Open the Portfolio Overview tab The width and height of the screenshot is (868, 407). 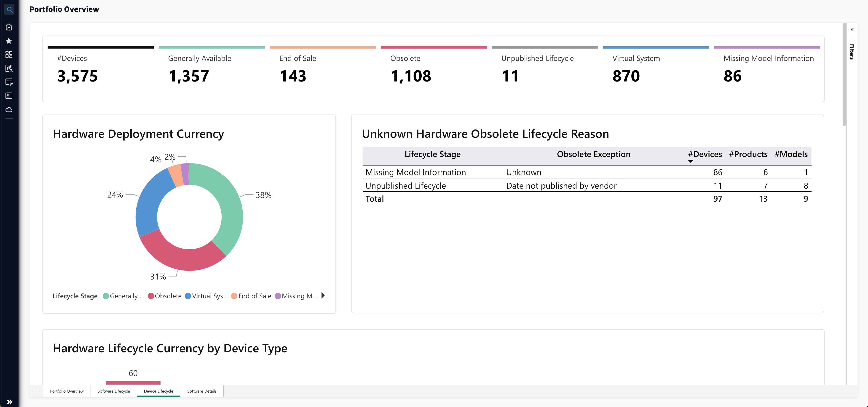(x=67, y=391)
